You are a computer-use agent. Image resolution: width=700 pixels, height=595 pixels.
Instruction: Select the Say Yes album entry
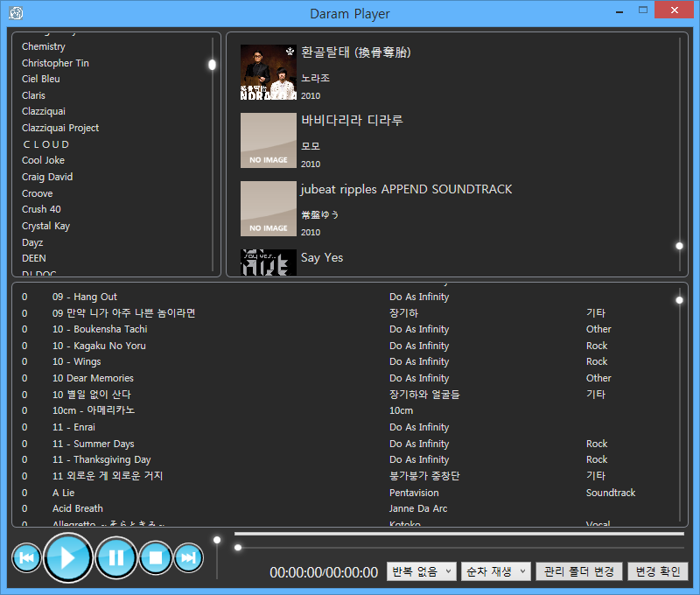tap(322, 258)
